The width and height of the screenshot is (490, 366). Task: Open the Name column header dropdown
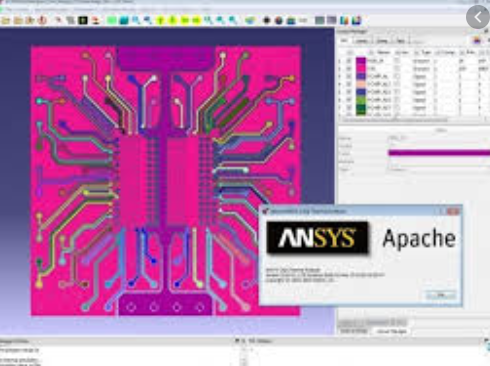[371, 53]
